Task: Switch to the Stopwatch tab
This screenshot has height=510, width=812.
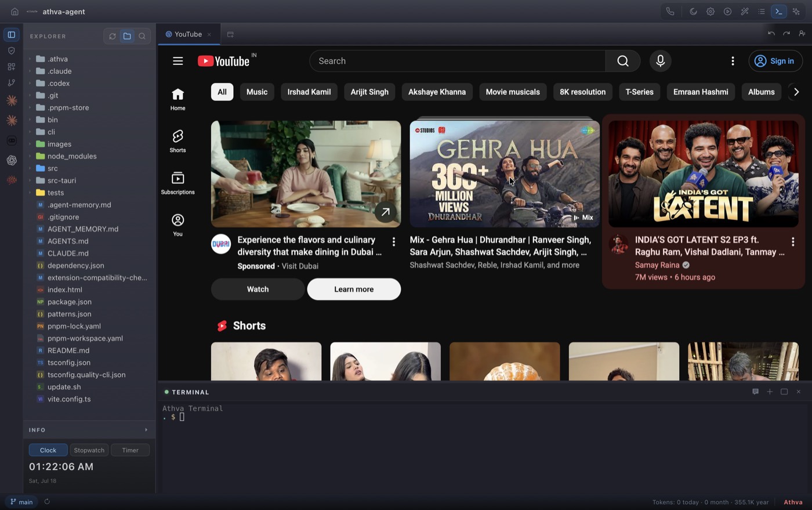Action: coord(89,450)
